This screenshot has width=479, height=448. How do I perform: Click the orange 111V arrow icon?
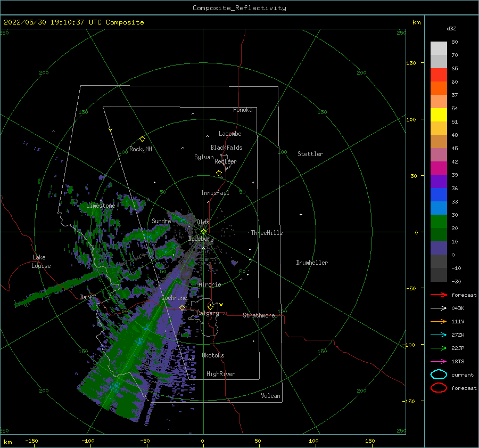click(x=439, y=321)
